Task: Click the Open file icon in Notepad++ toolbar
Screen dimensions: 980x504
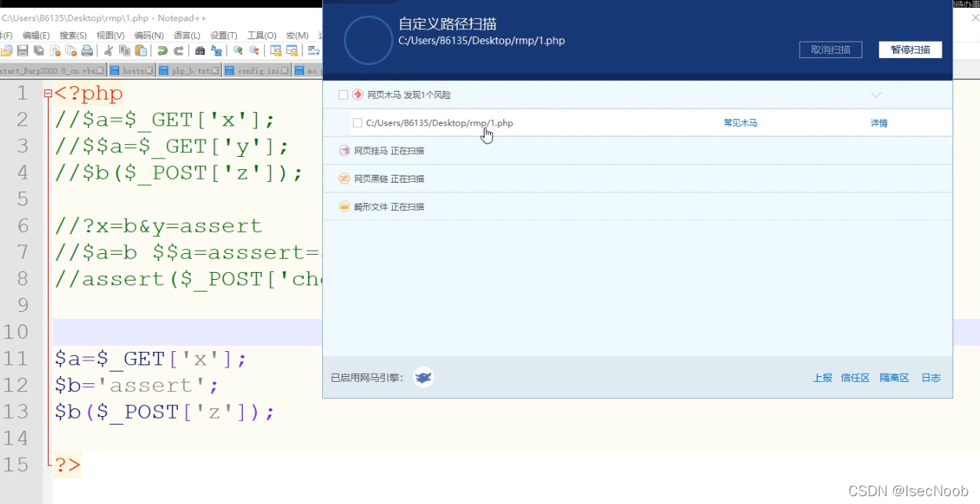Action: point(6,51)
